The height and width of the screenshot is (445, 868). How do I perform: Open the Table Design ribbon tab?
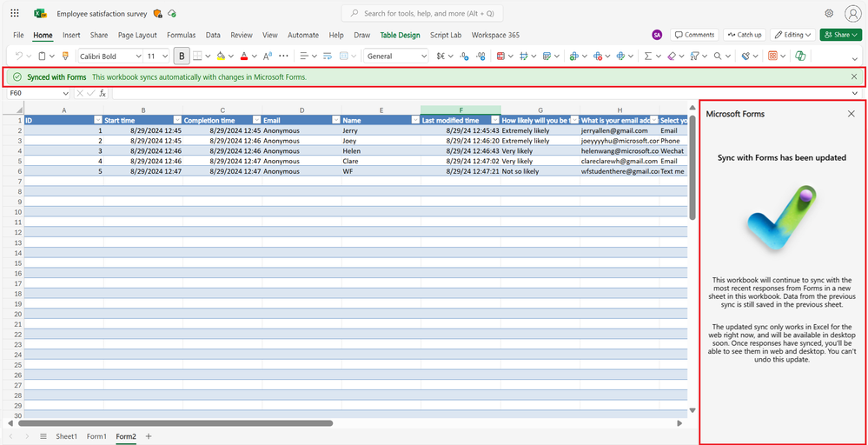(x=400, y=35)
